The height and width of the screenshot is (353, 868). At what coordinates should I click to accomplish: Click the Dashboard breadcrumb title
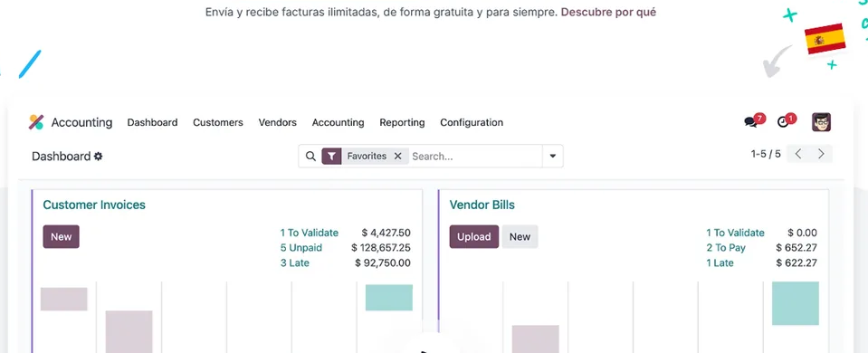(61, 156)
